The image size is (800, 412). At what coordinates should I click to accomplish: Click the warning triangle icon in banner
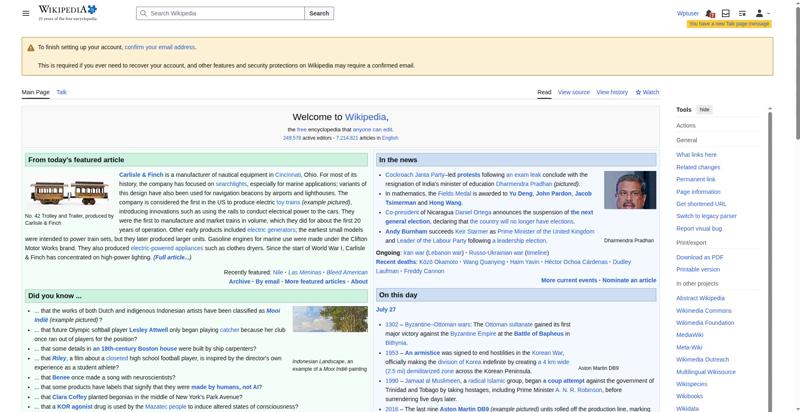pyautogui.click(x=31, y=47)
